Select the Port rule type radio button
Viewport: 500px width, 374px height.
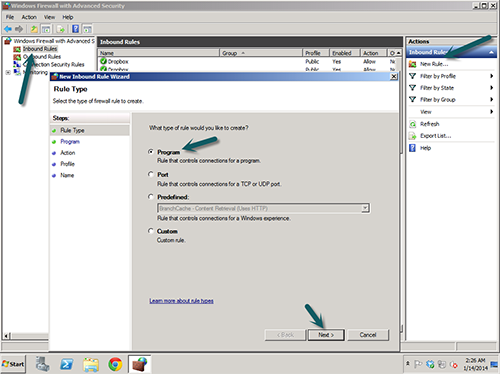tap(151, 174)
